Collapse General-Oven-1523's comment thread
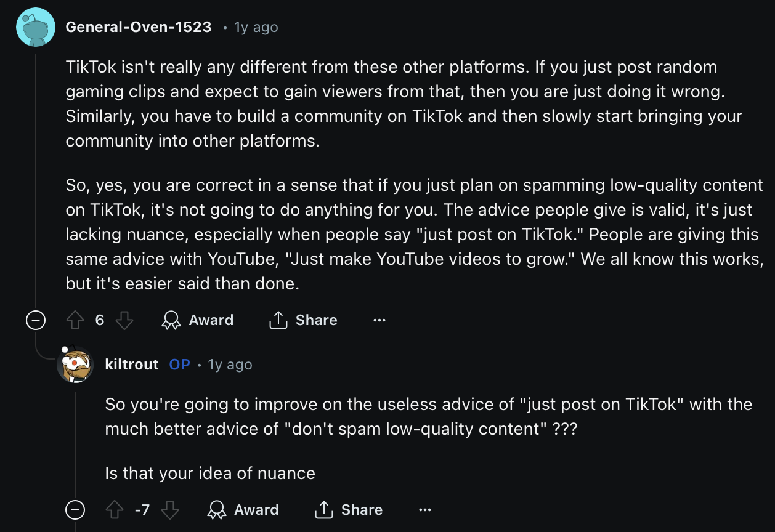775x532 pixels. (36, 320)
